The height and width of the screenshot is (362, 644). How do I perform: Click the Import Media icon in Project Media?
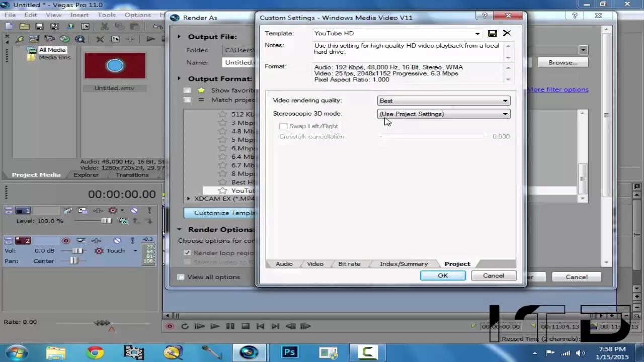(x=34, y=39)
